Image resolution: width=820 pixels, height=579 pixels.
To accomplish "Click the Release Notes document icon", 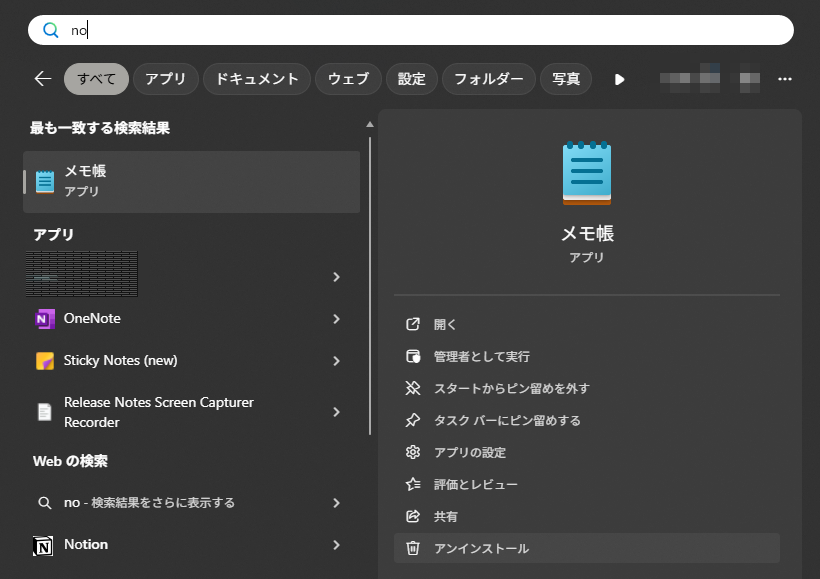I will [x=44, y=412].
